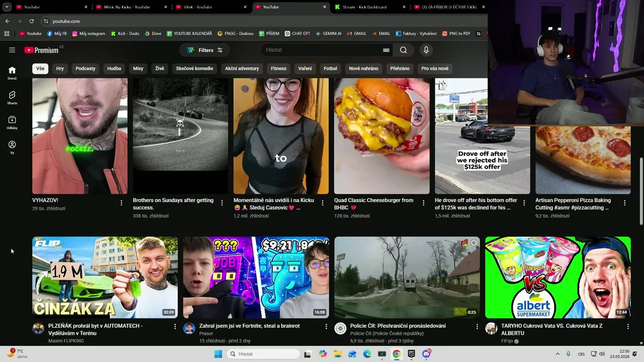Open Shorts from the sidebar
The height and width of the screenshot is (362, 644).
(x=12, y=98)
